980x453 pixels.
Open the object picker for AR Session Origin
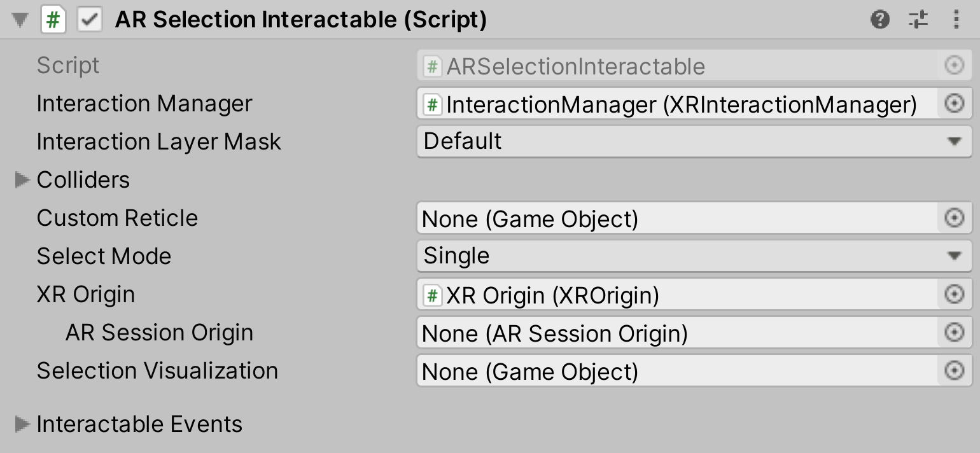(954, 333)
